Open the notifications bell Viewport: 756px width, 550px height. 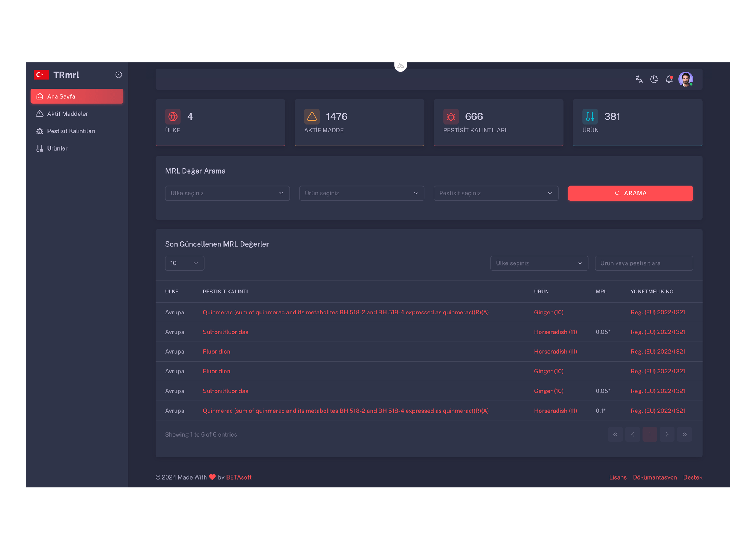669,79
